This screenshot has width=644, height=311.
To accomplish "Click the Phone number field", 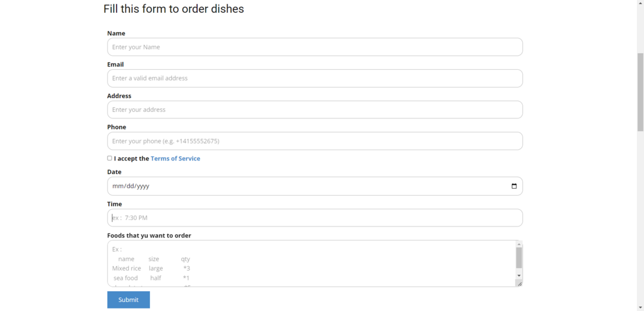I will click(x=315, y=141).
